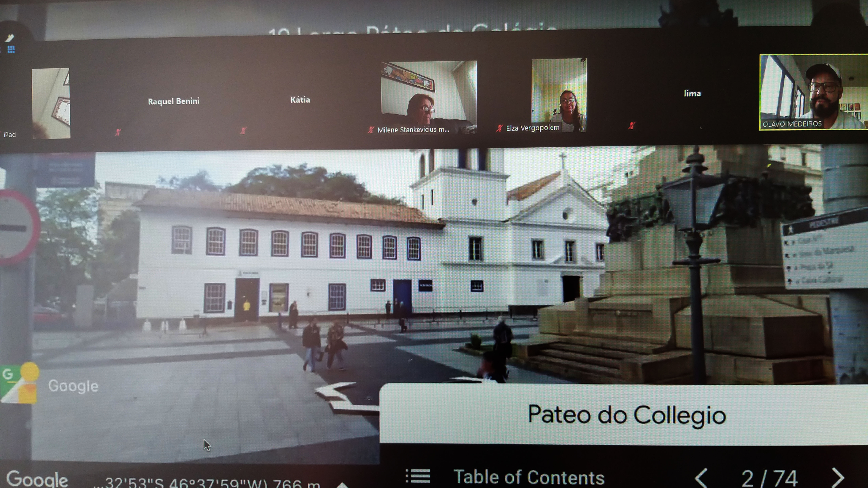The height and width of the screenshot is (488, 868).
Task: Click the pencil annotate icon
Action: [x=10, y=38]
